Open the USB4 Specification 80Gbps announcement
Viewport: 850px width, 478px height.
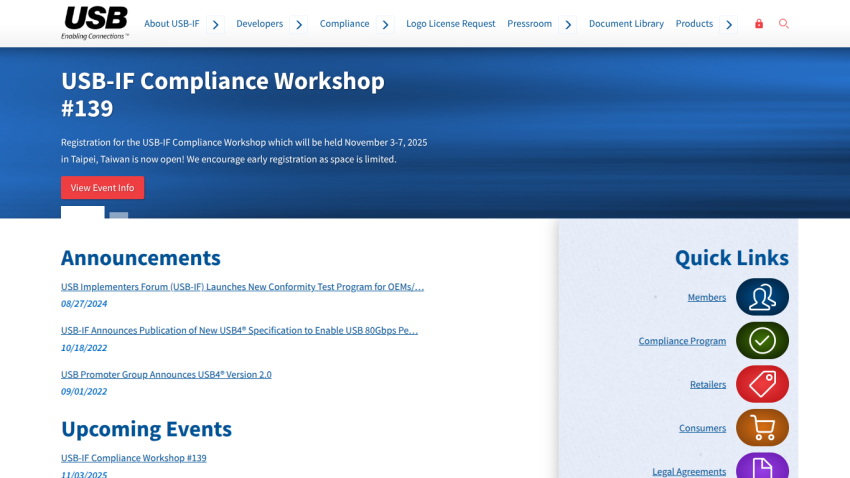239,330
